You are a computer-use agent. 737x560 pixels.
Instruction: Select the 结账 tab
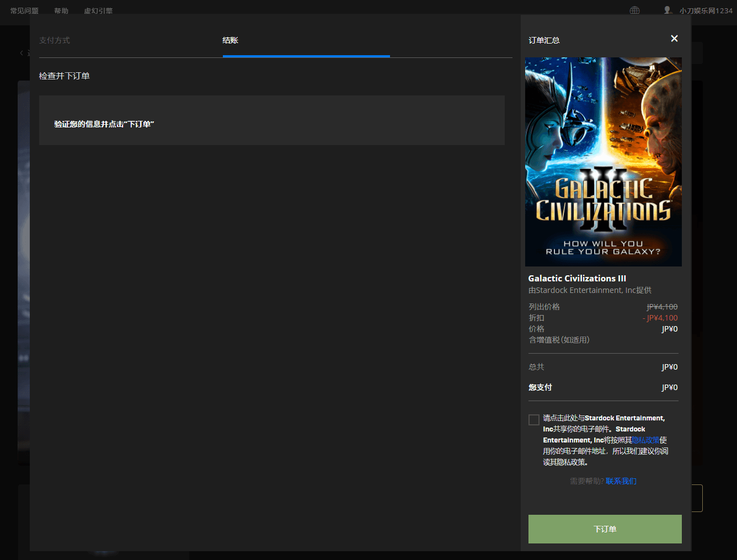(230, 40)
